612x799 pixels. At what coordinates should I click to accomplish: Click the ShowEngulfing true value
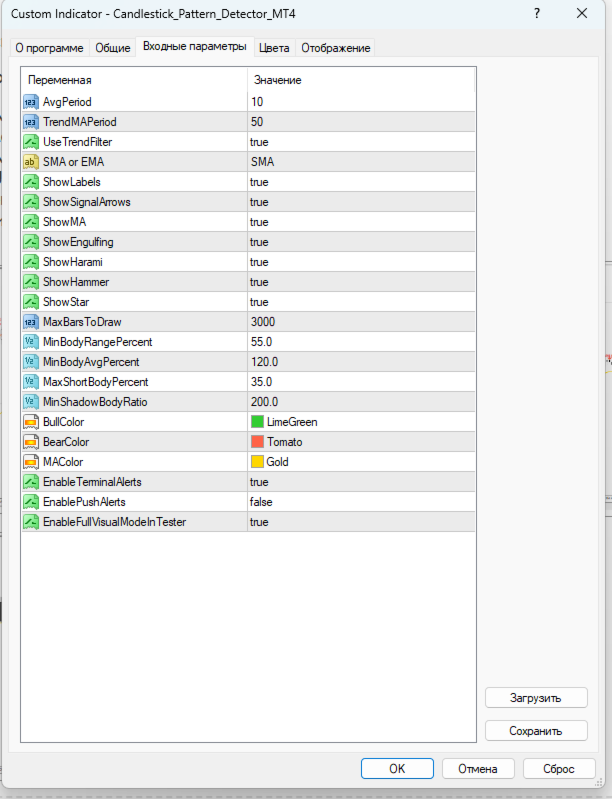point(259,242)
